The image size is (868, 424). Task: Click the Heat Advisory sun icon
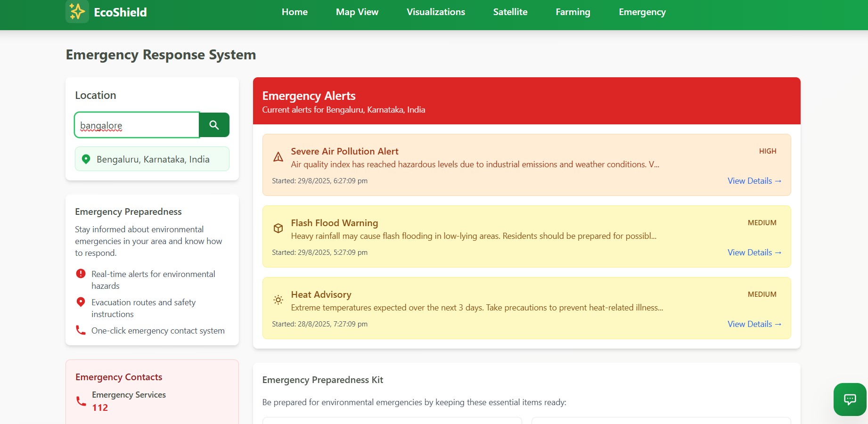278,300
